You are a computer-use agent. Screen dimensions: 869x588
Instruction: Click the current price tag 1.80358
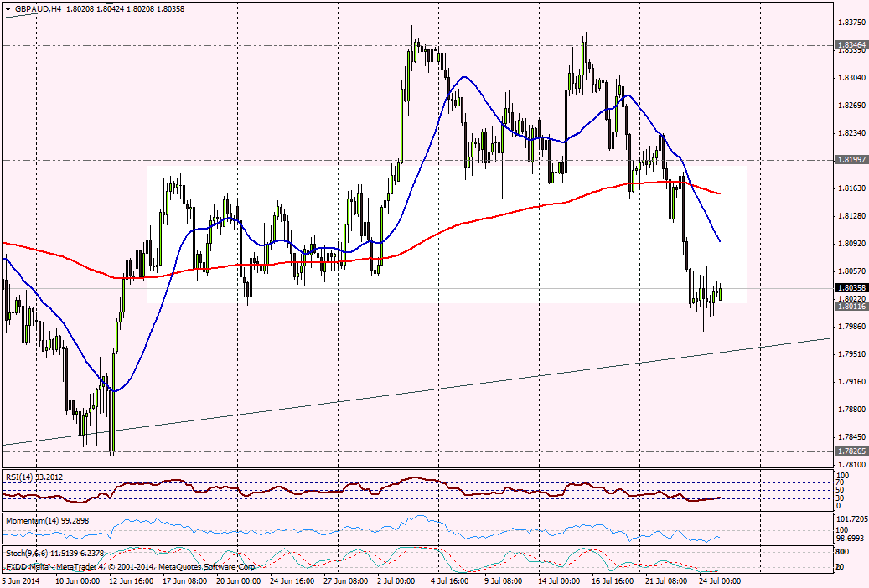tap(851, 287)
